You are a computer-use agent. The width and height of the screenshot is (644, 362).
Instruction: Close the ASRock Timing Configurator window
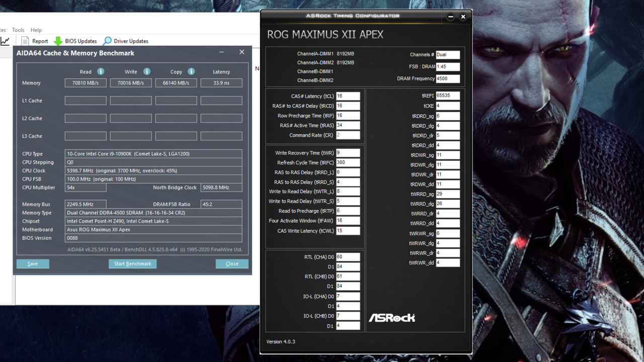[x=463, y=17]
